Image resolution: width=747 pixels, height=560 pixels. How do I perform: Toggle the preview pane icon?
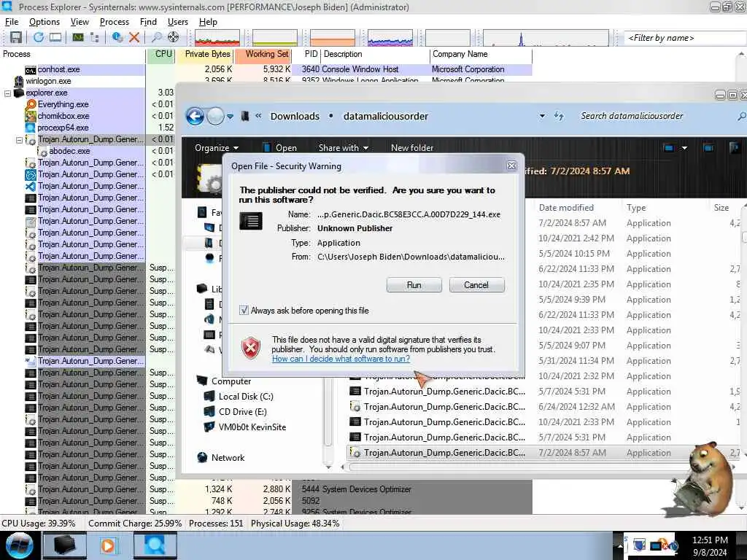[709, 148]
